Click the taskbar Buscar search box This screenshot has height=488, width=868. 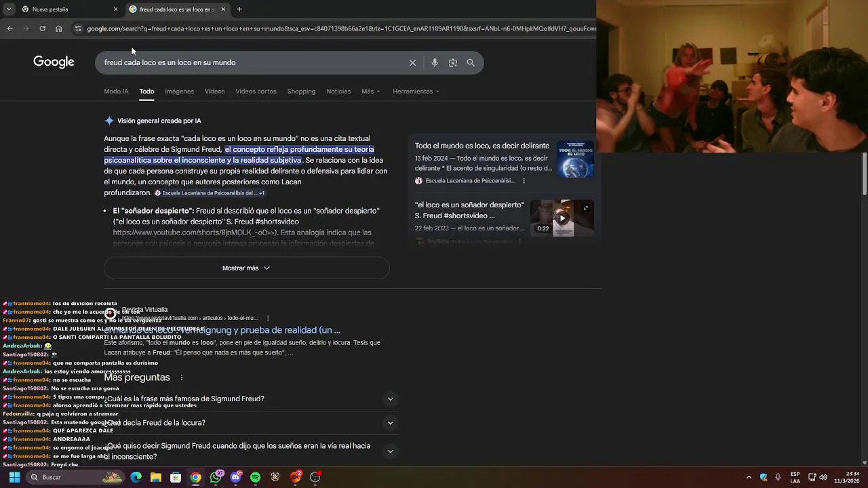point(76,477)
